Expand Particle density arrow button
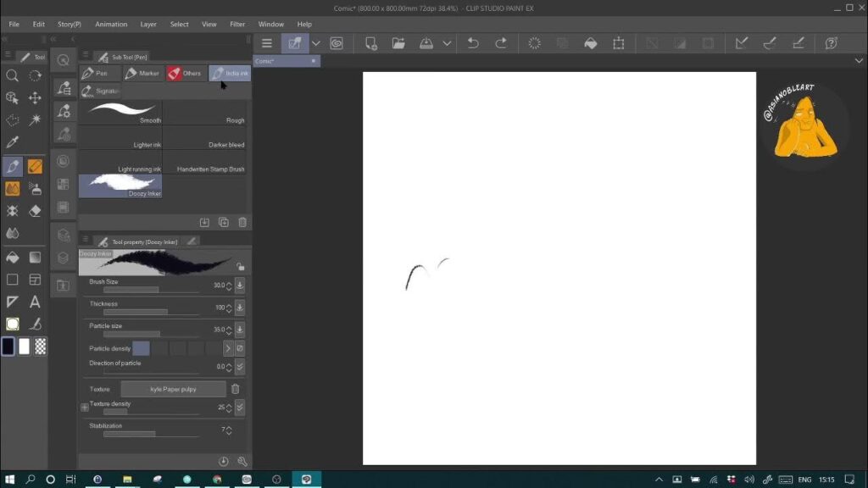Screen dimensions: 868x488 (x=227, y=348)
